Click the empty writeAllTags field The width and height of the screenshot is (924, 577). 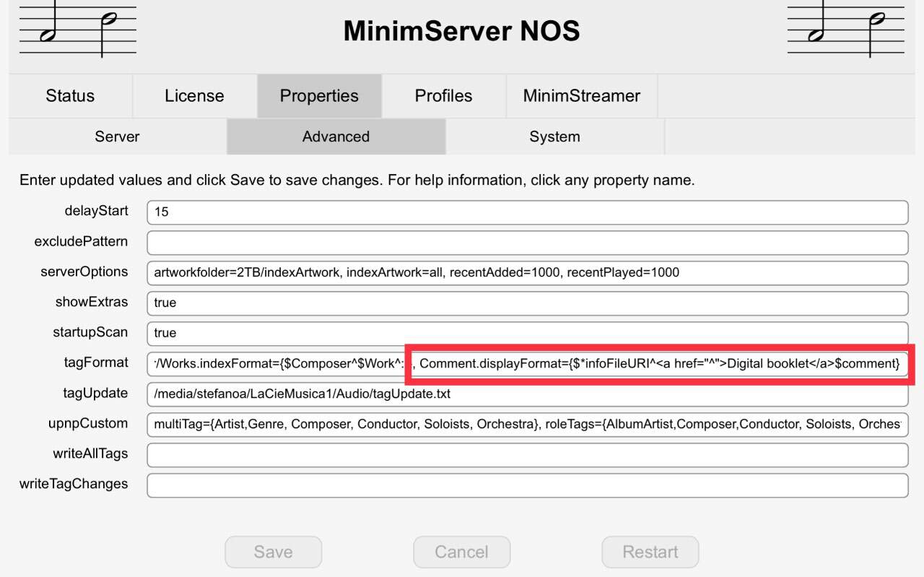pyautogui.click(x=527, y=455)
